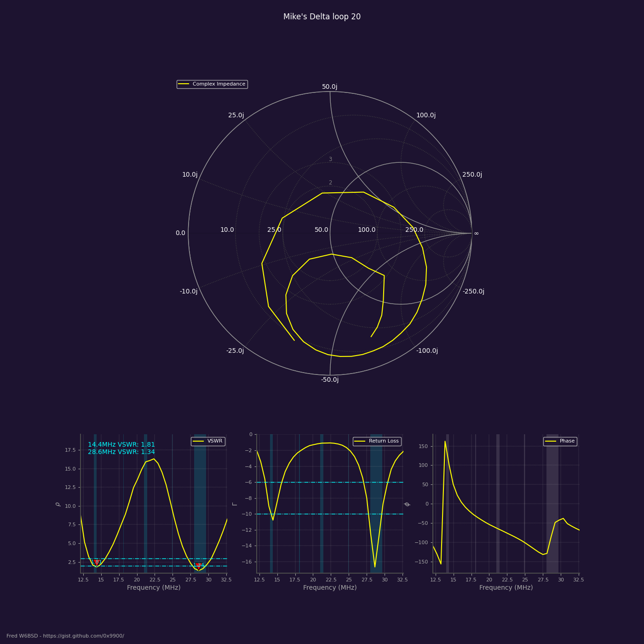Click the "15.0" y-axis tick on VSWR plot
Screen dimensions: 644x644
[70, 469]
